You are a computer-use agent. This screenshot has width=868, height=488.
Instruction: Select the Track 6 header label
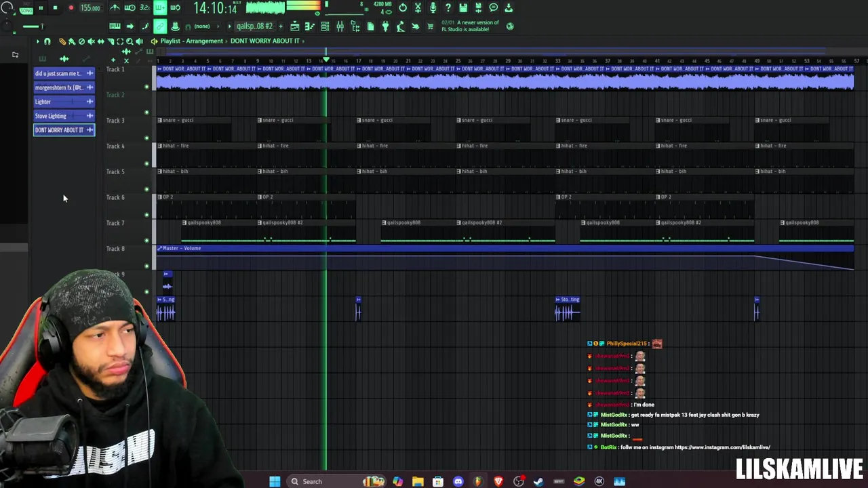(115, 197)
